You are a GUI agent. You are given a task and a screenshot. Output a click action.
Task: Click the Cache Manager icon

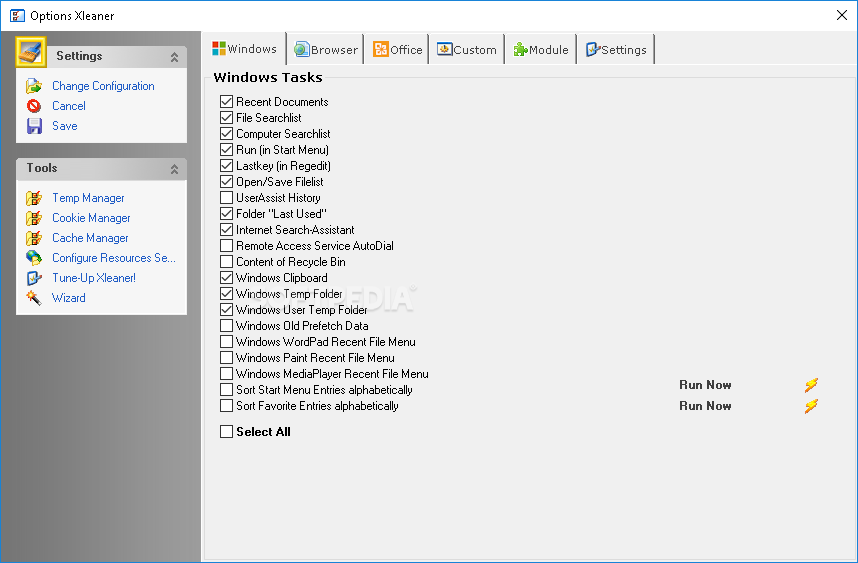coord(34,238)
